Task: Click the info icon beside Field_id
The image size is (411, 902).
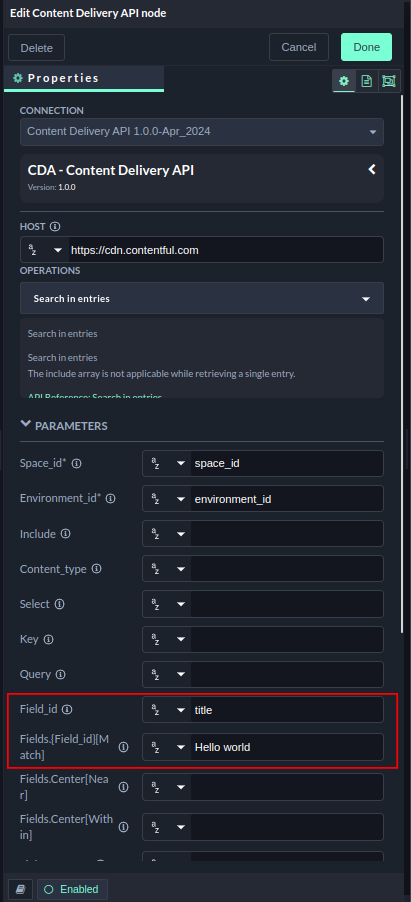Action: (67, 710)
